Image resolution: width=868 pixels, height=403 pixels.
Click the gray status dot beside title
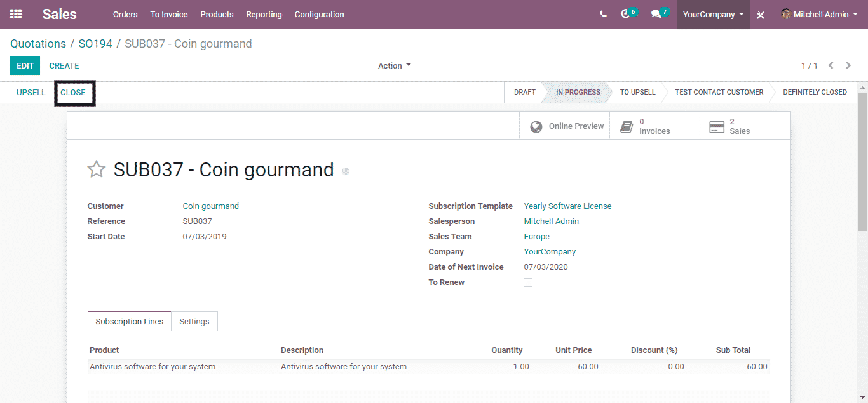click(x=346, y=171)
